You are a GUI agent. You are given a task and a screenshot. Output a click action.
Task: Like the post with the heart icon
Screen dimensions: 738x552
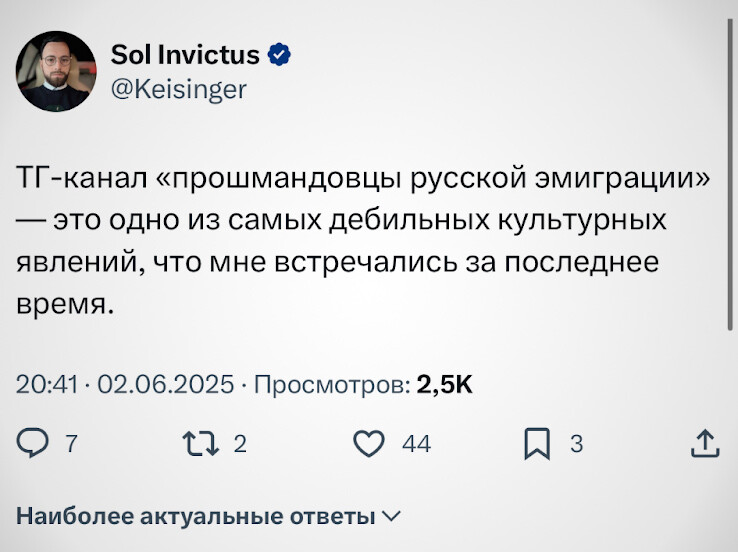click(369, 444)
